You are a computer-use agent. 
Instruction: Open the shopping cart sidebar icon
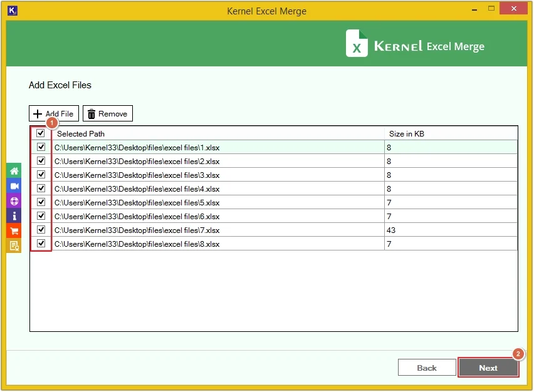tap(14, 230)
